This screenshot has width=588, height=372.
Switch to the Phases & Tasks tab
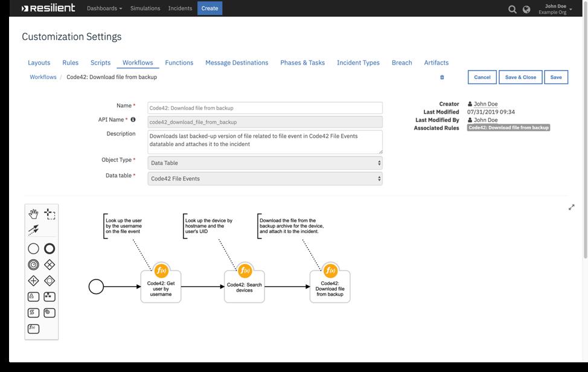(302, 63)
